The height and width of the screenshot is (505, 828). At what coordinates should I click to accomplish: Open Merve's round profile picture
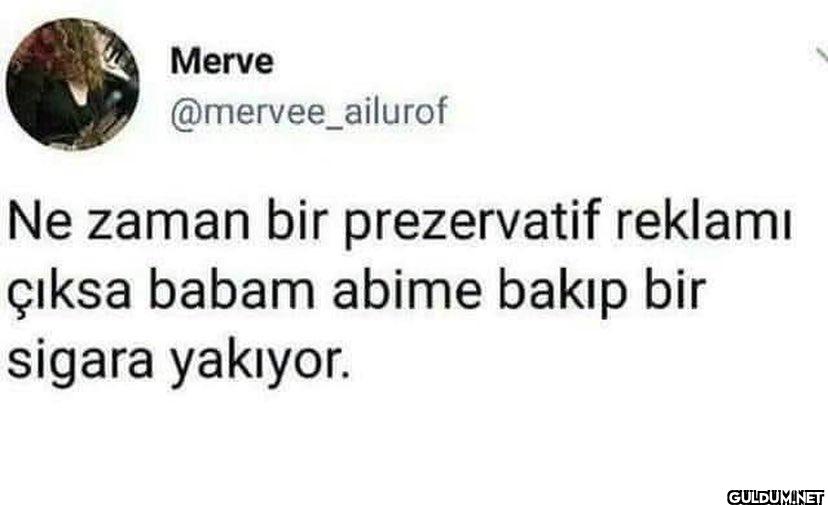point(72,85)
